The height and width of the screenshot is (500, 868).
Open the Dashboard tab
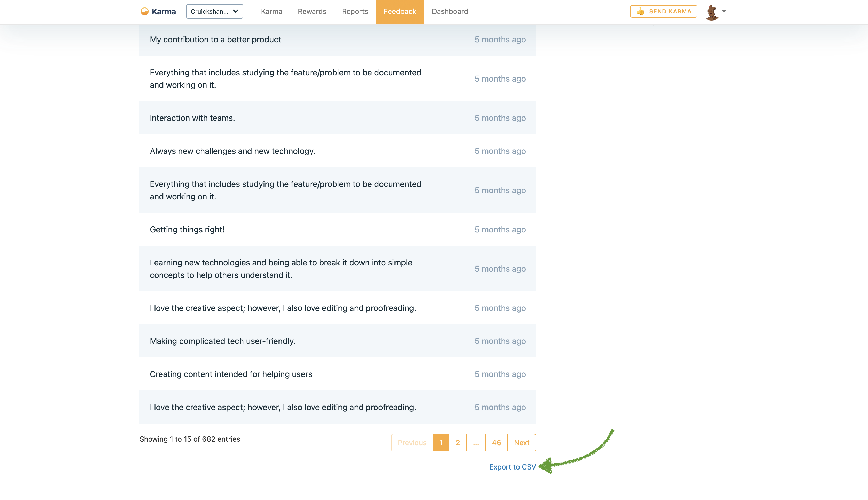click(x=450, y=12)
